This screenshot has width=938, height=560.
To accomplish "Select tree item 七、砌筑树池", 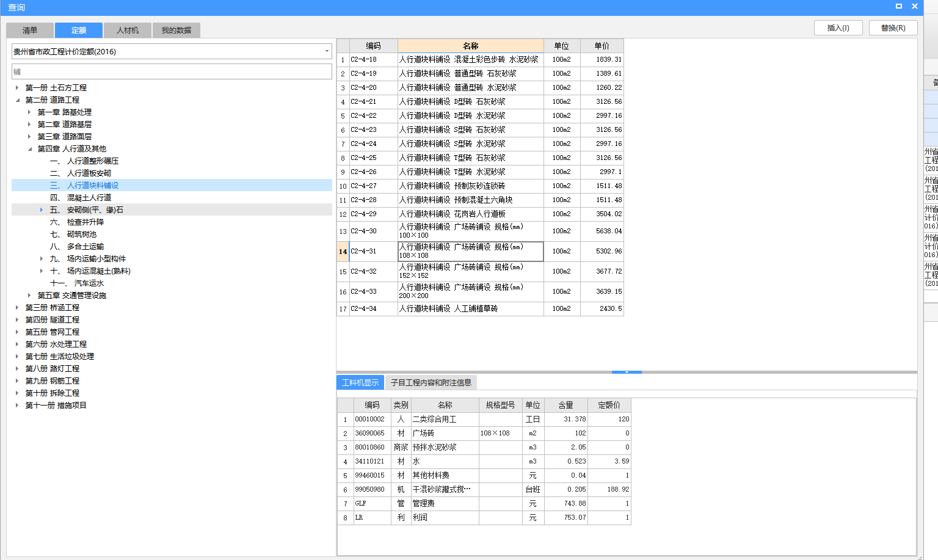I will pos(73,234).
